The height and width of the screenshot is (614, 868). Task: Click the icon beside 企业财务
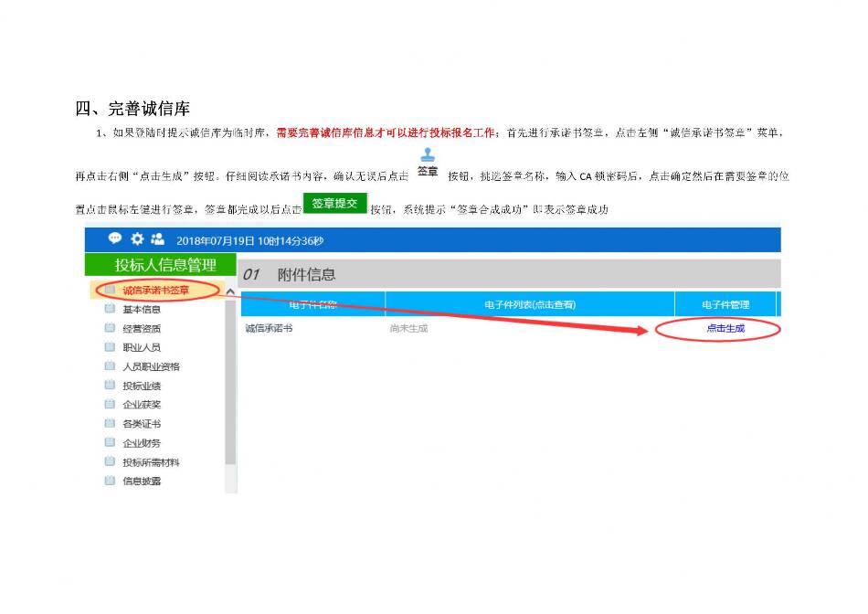click(110, 442)
